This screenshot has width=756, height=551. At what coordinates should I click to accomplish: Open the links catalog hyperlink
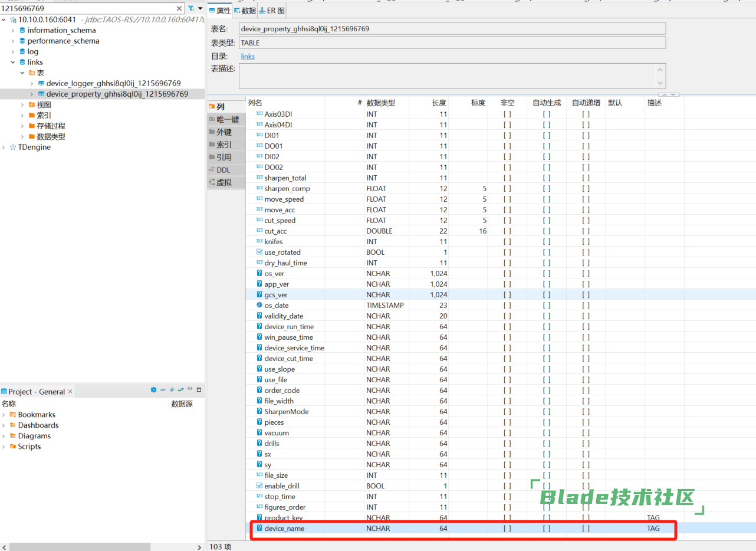point(248,57)
